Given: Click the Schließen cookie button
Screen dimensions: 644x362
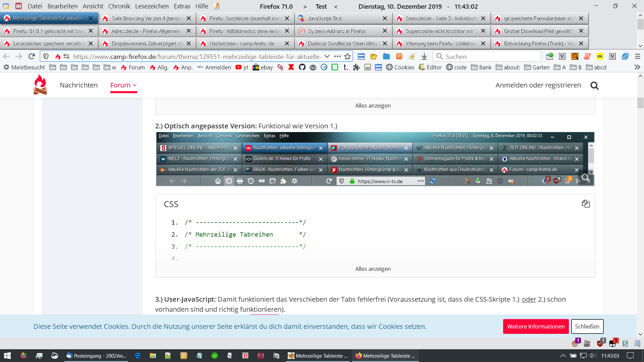Looking at the screenshot, I should click(x=587, y=326).
